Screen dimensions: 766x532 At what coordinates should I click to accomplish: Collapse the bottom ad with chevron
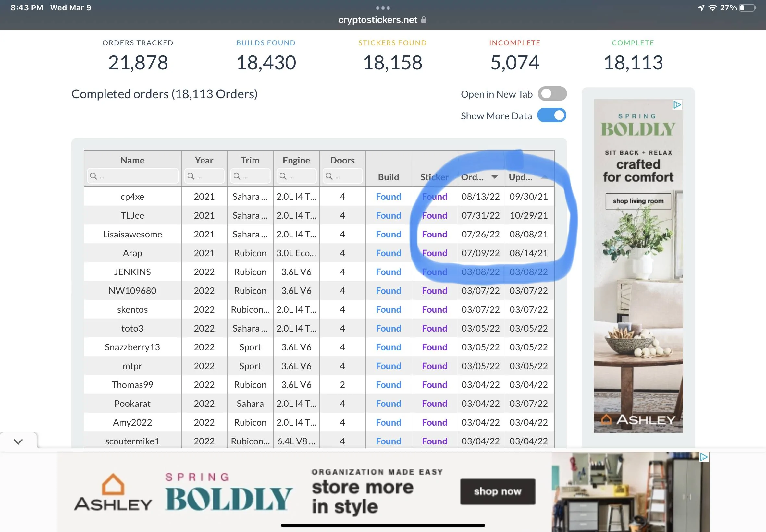pos(19,442)
